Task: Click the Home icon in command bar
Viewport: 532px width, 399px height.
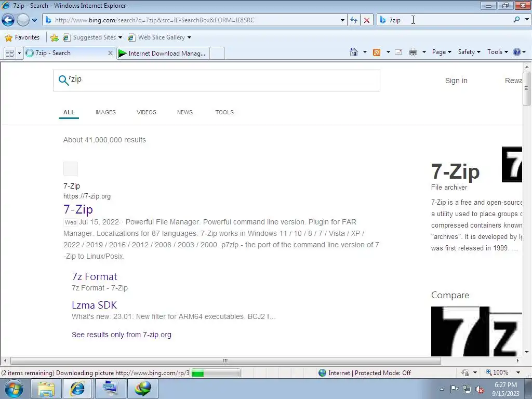Action: pos(353,52)
